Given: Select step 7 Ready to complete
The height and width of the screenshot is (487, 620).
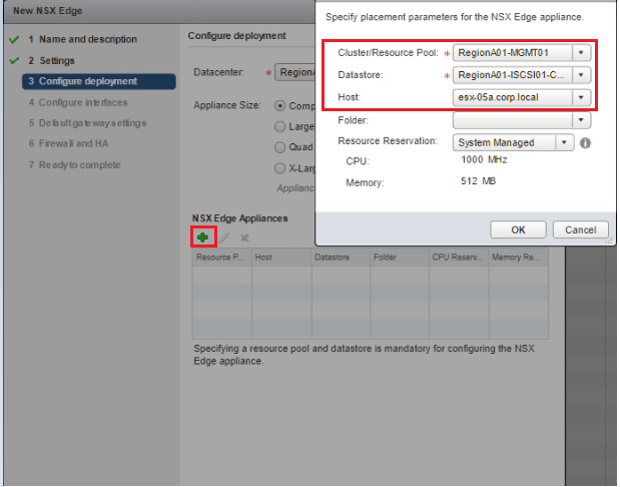Looking at the screenshot, I should click(74, 165).
